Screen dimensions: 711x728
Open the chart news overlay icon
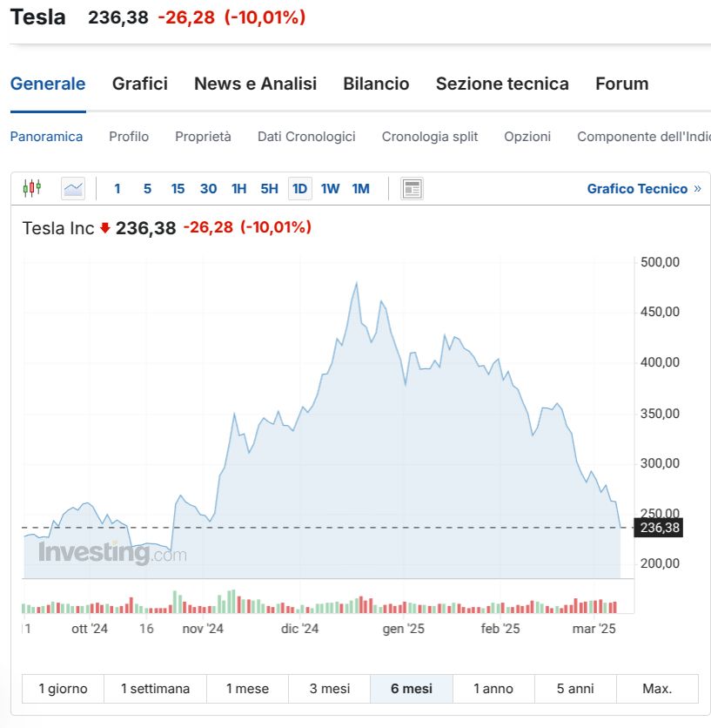(412, 188)
